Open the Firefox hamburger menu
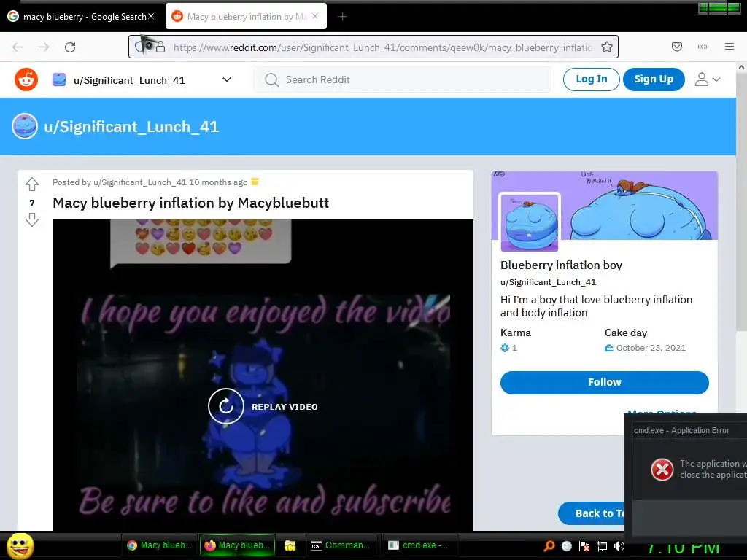 click(x=729, y=47)
